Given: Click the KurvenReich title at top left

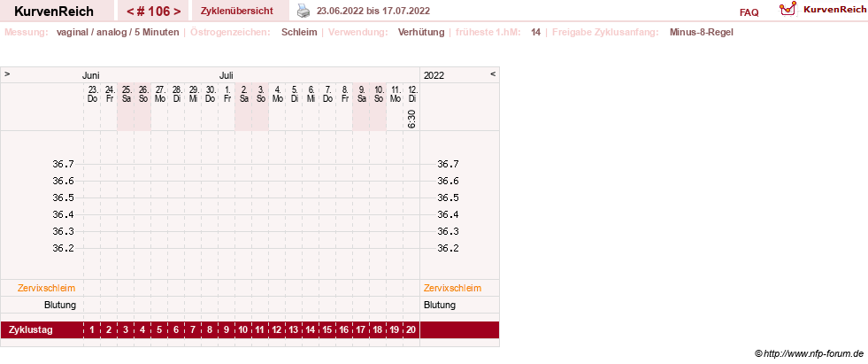Looking at the screenshot, I should click(54, 12).
